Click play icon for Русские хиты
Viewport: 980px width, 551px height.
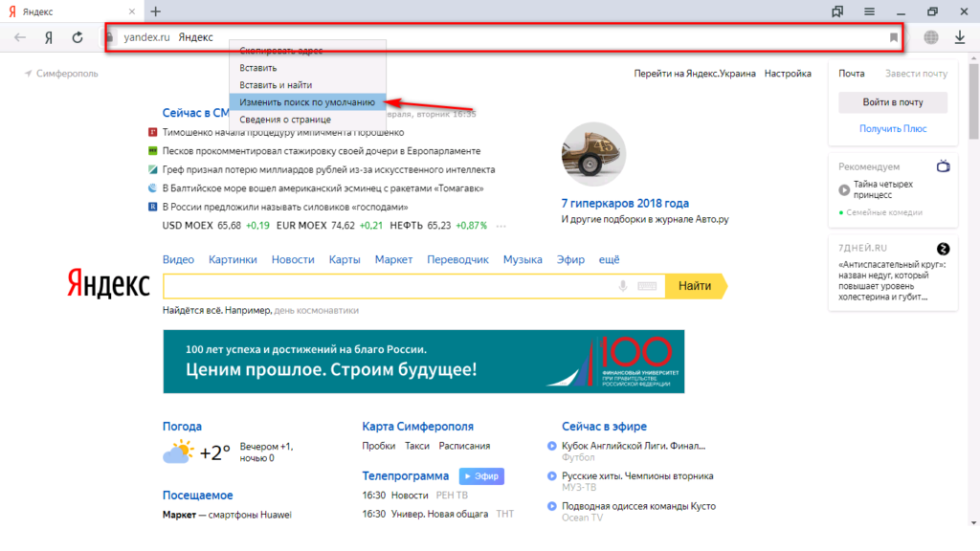click(x=552, y=476)
